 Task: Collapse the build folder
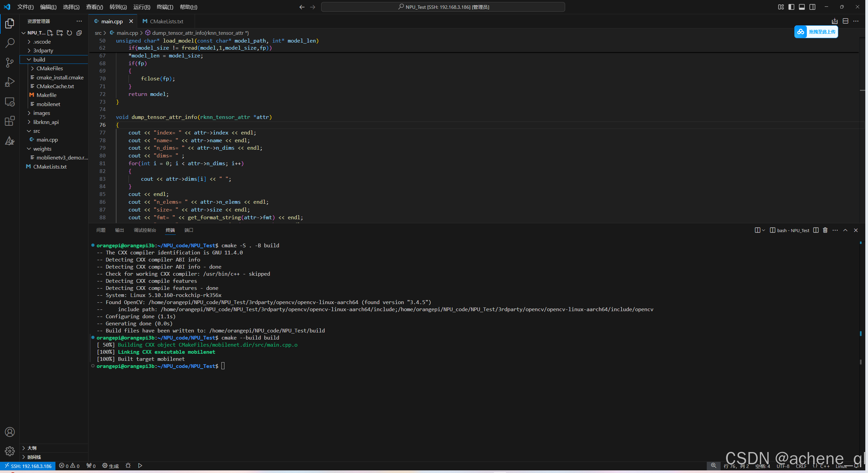(x=39, y=59)
